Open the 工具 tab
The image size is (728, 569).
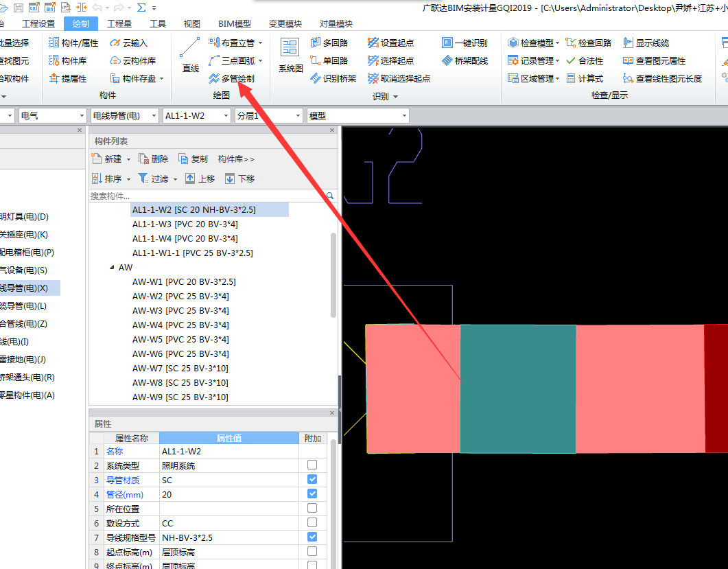(158, 24)
